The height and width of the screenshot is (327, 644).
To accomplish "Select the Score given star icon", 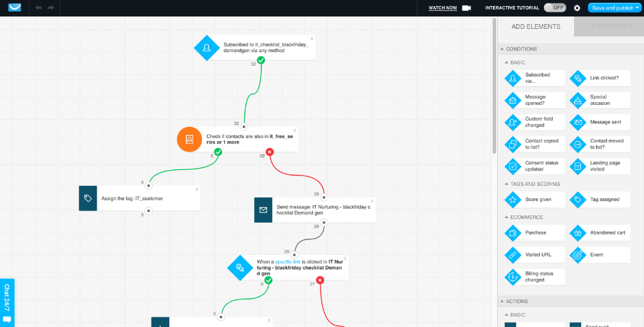I will (x=512, y=199).
